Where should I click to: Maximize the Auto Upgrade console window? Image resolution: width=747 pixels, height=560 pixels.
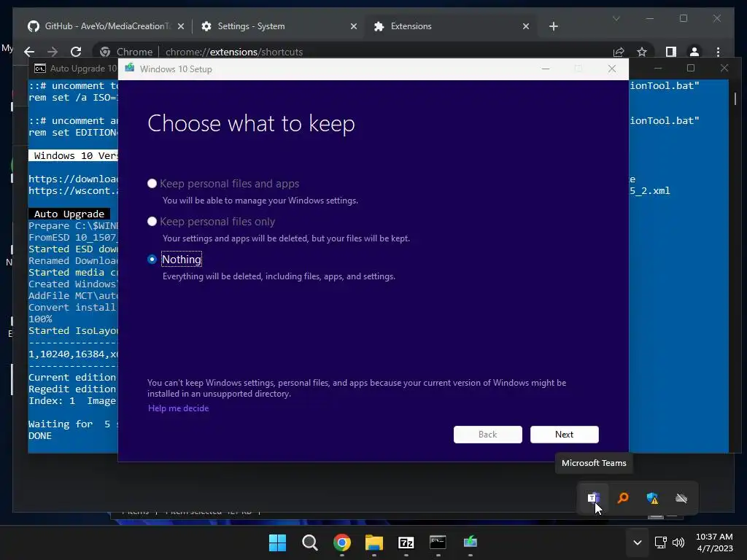tap(690, 68)
